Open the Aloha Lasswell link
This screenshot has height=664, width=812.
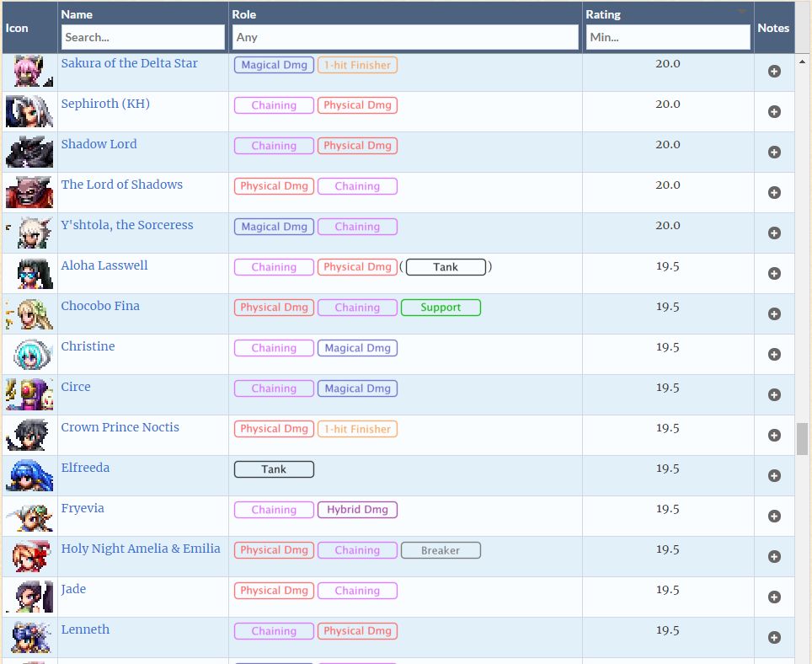click(x=104, y=265)
